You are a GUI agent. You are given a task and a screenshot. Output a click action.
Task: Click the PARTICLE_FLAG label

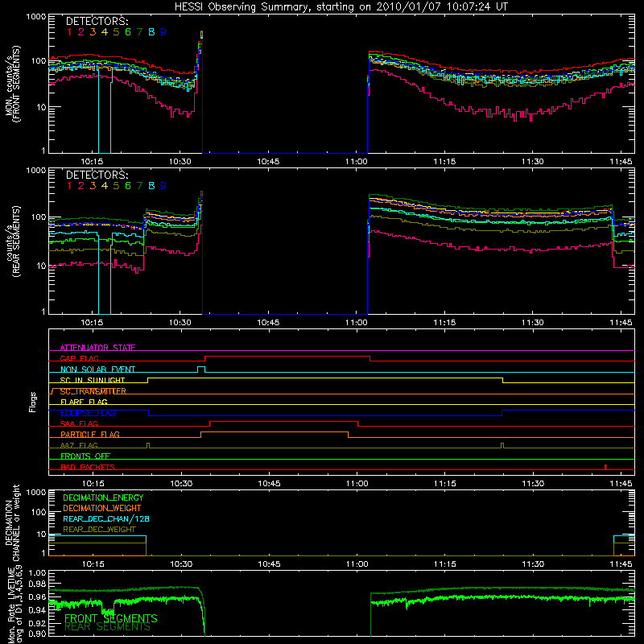(x=90, y=435)
